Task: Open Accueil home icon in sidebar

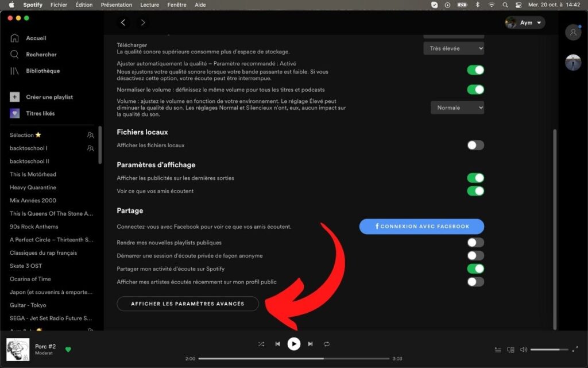Action: tap(14, 38)
